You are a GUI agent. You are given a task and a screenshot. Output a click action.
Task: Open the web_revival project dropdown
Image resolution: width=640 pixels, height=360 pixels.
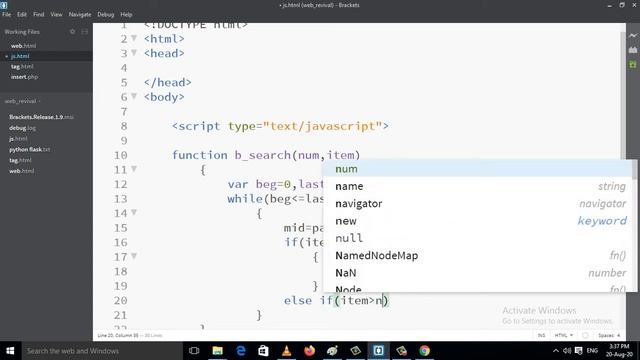(22, 101)
